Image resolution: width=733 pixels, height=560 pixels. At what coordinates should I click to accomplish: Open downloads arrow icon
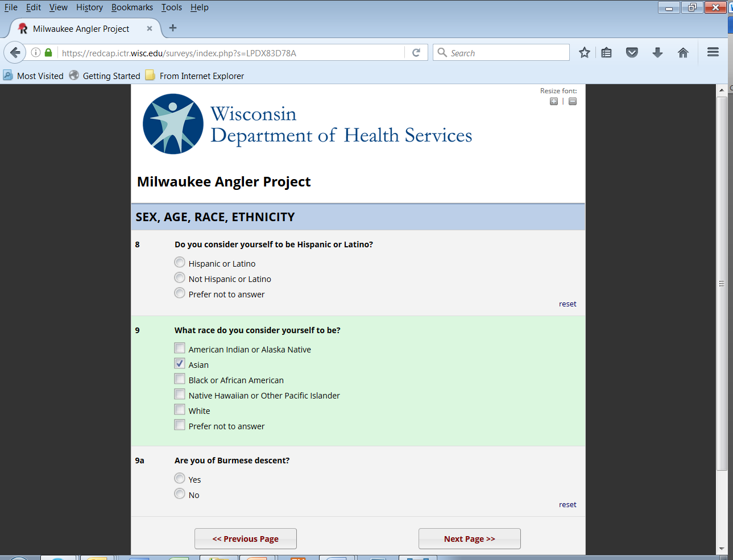click(657, 53)
